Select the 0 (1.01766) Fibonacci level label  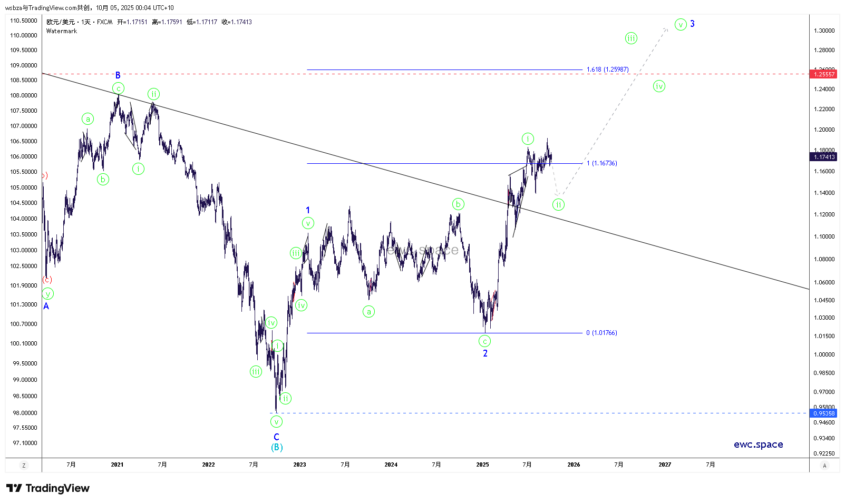coord(601,333)
